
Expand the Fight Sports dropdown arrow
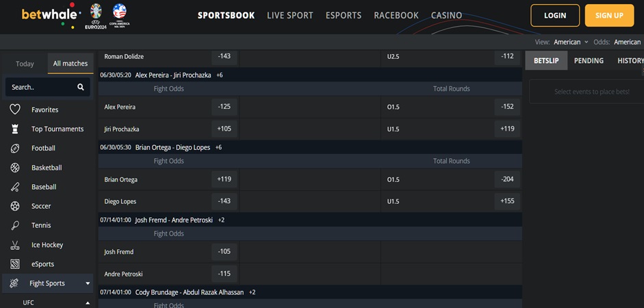[x=88, y=283]
